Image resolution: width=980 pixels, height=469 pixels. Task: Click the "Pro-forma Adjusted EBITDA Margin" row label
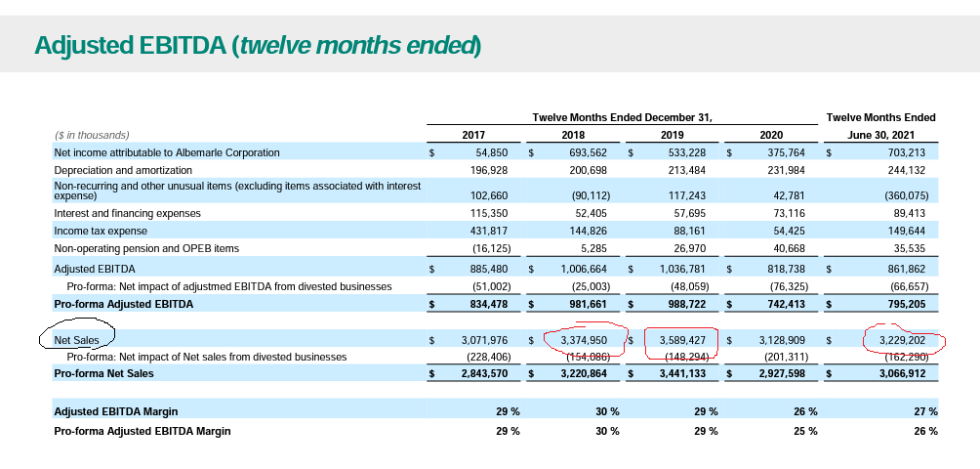[x=143, y=431]
